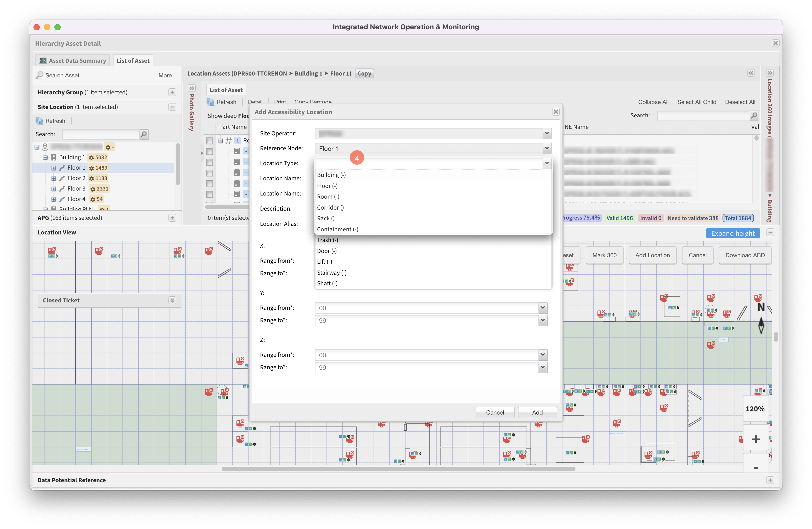
Task: Select Shaft (-) list entry
Action: 433,284
